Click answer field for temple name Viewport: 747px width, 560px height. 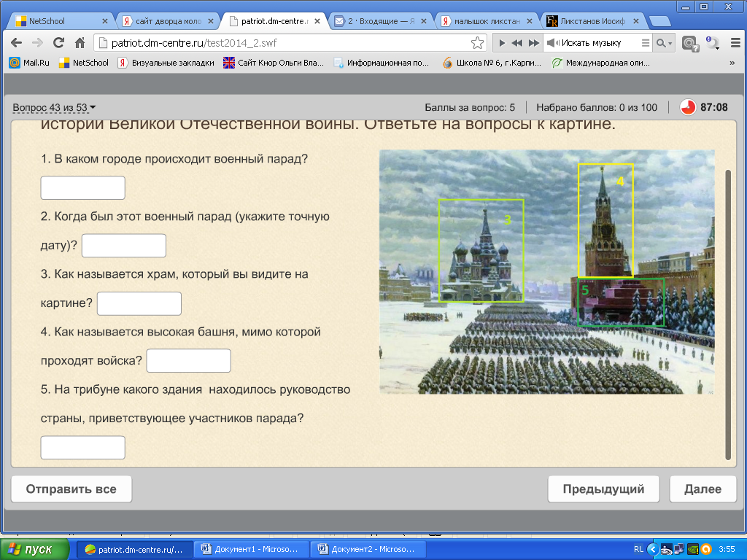click(139, 303)
